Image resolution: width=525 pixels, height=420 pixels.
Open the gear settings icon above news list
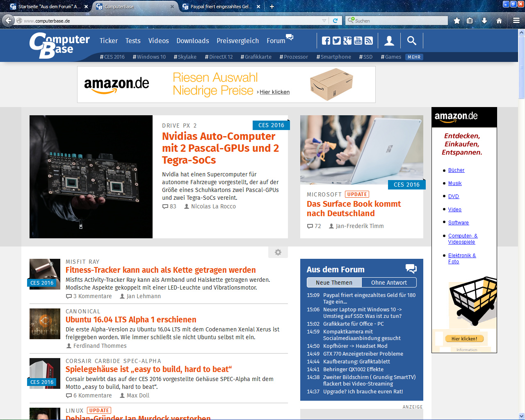[278, 252]
